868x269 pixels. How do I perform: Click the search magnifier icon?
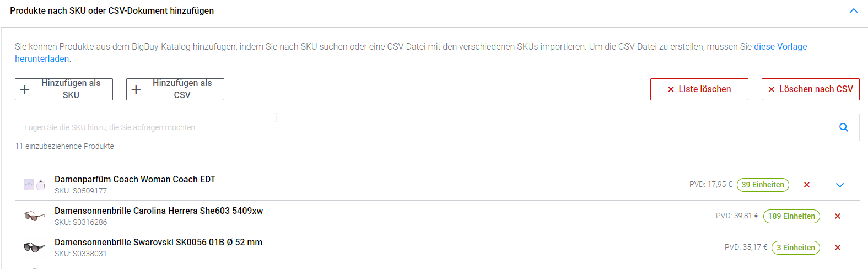click(x=843, y=127)
